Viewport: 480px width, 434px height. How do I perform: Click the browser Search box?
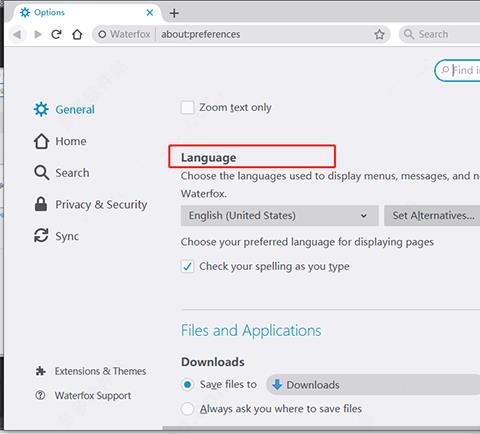click(440, 34)
